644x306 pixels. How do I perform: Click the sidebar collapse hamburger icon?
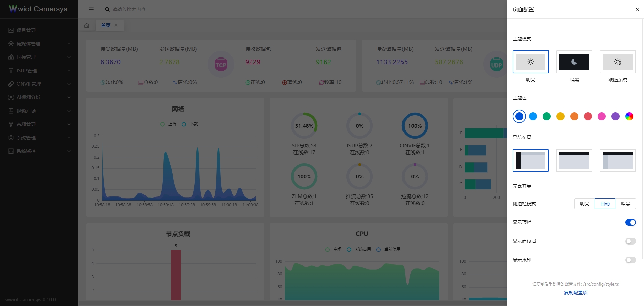tap(91, 9)
